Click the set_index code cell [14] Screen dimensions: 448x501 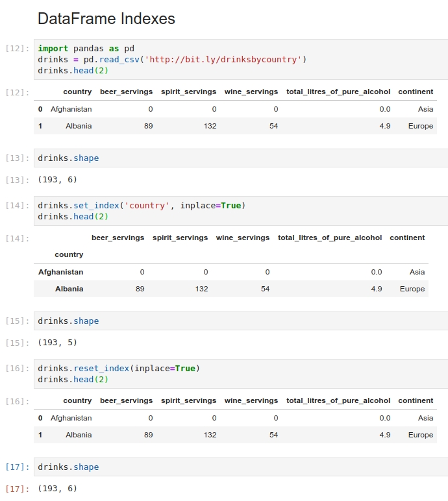pyautogui.click(x=241, y=211)
